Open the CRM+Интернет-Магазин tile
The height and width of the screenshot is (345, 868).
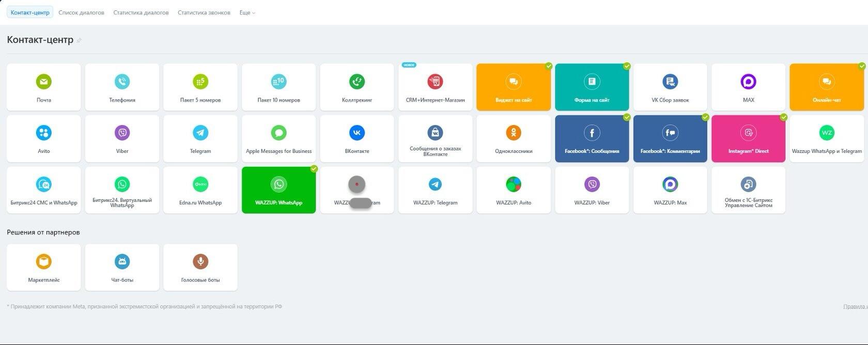click(x=435, y=87)
